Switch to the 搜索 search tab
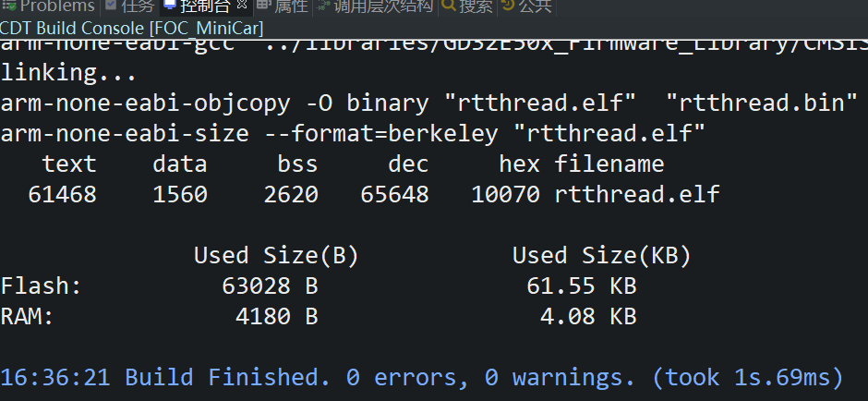868x401 pixels. point(476,6)
